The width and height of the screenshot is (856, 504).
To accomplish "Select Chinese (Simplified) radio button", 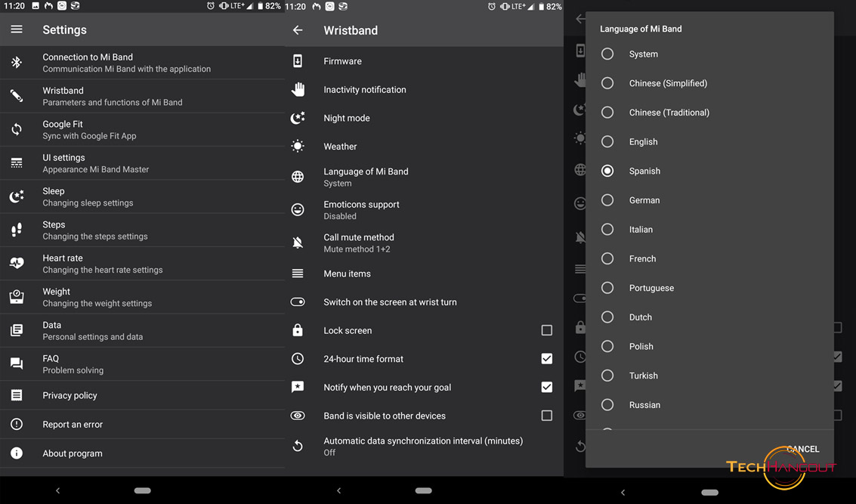I will tap(607, 83).
